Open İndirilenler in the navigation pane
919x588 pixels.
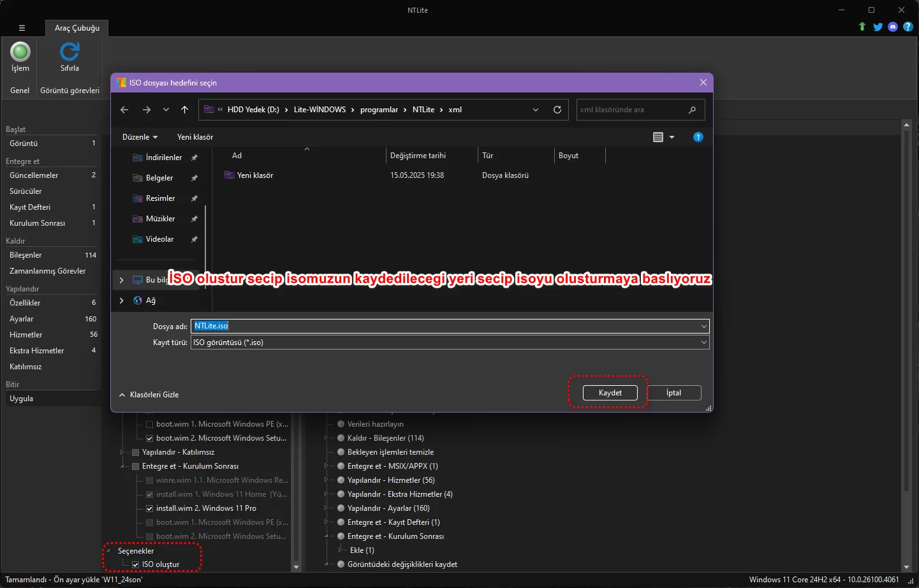coord(164,158)
